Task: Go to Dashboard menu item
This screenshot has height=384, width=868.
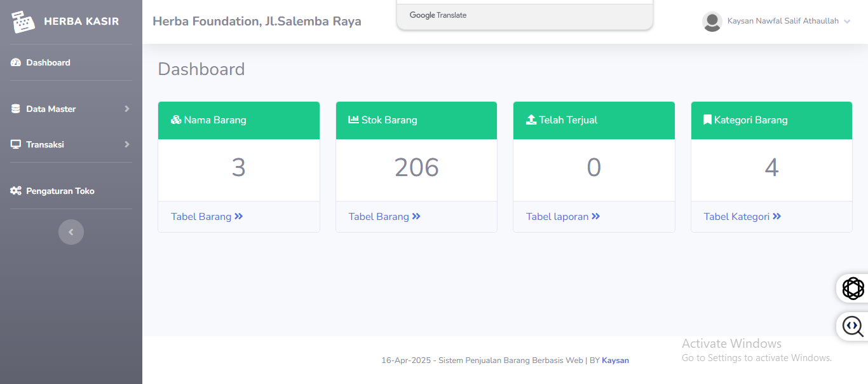Action: (48, 62)
